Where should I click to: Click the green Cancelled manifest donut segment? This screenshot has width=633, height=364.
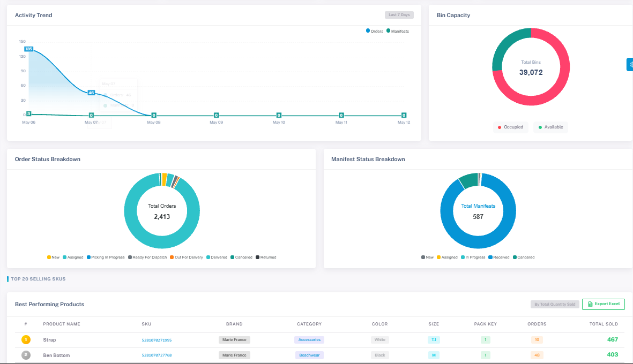coord(470,180)
